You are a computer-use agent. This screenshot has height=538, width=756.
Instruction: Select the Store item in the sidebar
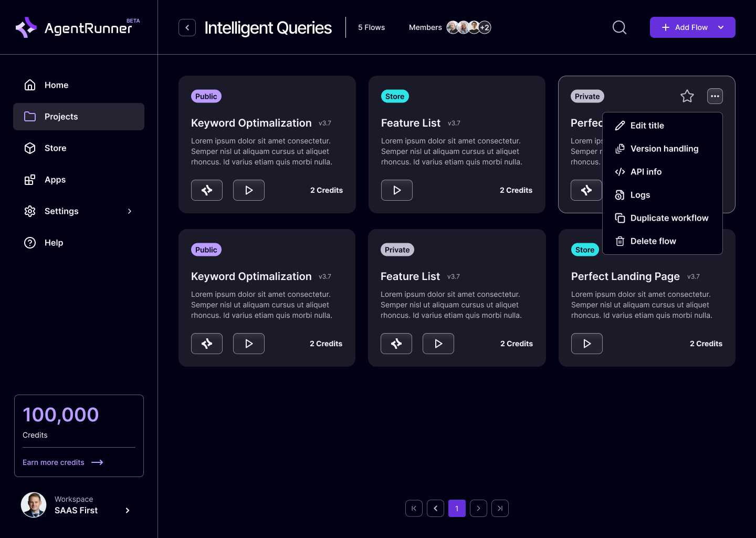(x=55, y=148)
